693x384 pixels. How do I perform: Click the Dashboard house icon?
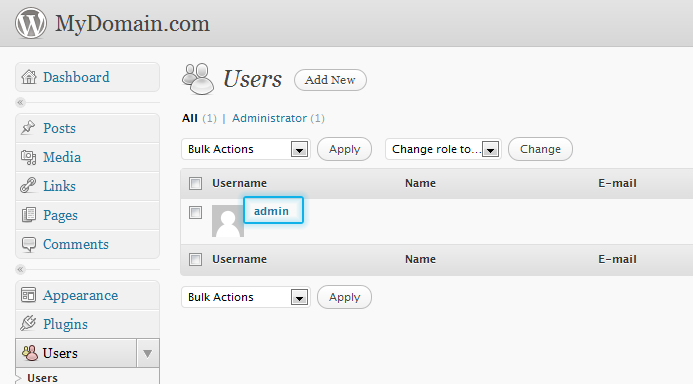[x=29, y=77]
